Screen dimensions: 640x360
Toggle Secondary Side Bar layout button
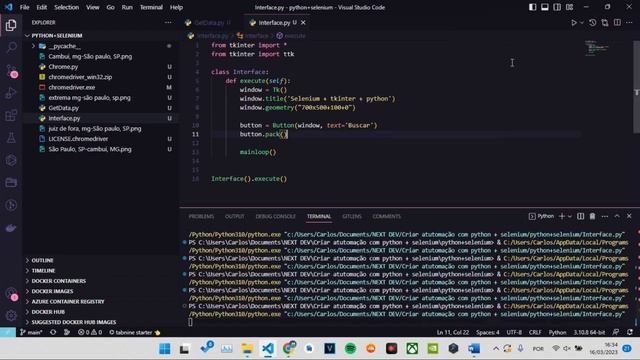(x=557, y=7)
